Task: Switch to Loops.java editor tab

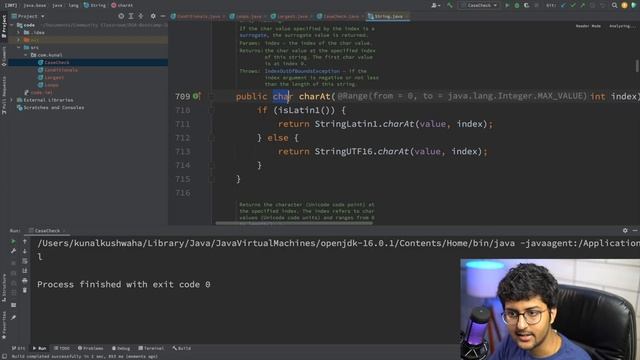Action: (247, 16)
